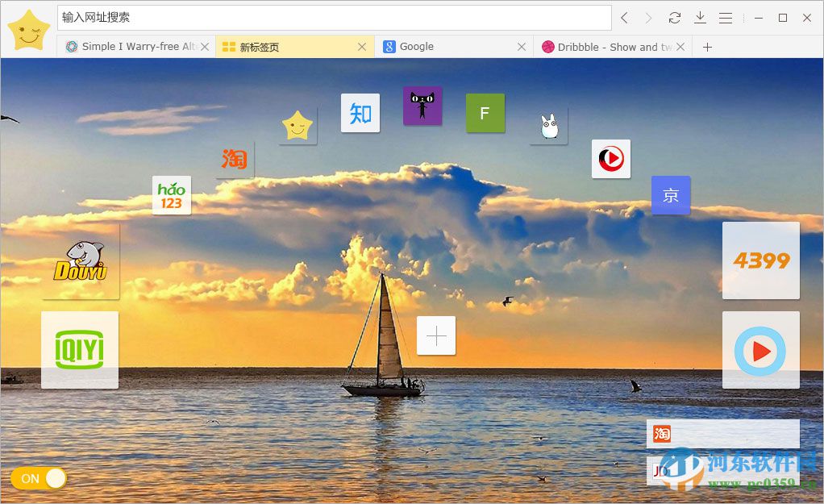Image resolution: width=824 pixels, height=504 pixels.
Task: Open the star shortcut tile
Action: [298, 126]
